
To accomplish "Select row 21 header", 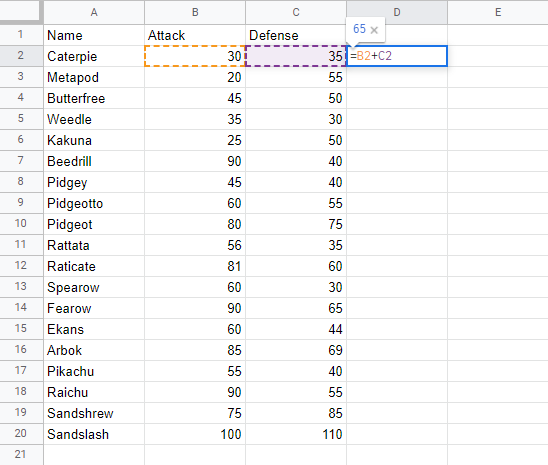I will [x=21, y=455].
